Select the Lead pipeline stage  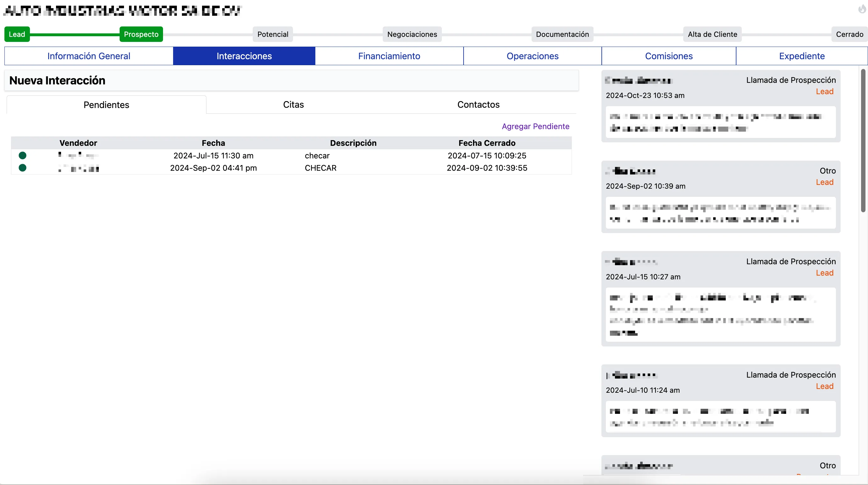tap(17, 34)
